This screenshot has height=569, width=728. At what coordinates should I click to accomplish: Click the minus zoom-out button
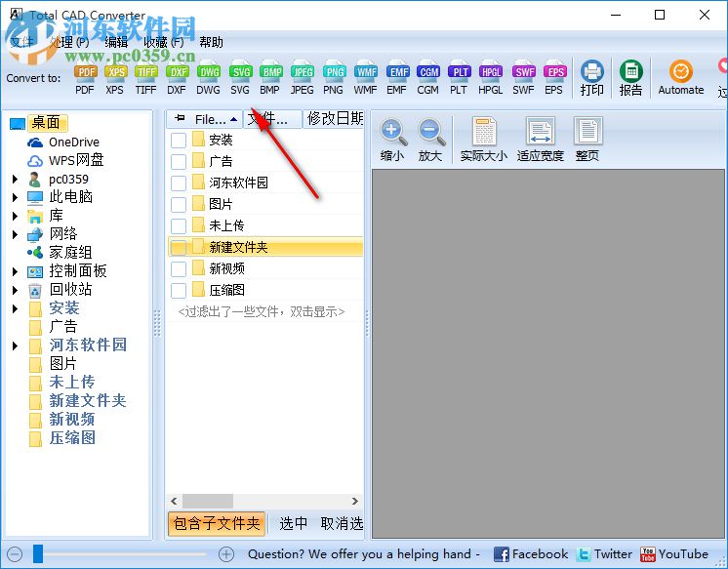pos(15,554)
